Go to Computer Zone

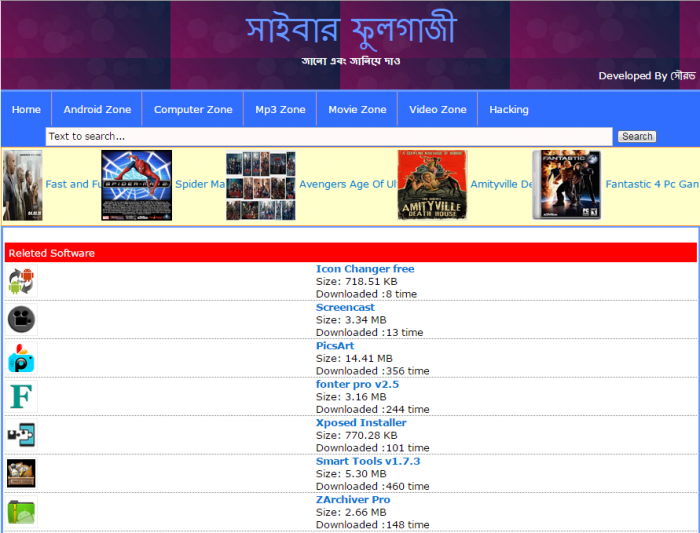(193, 109)
